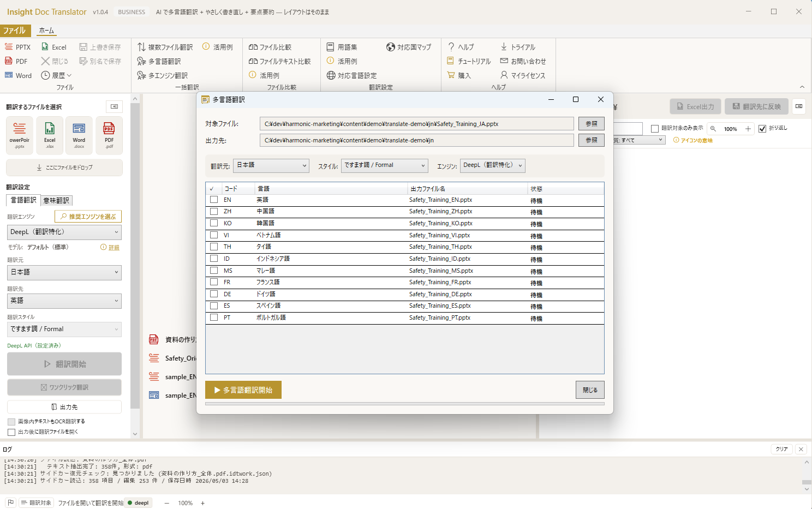
Task: Enable 画像内テキストもOCR翻訳する checkbox
Action: (x=11, y=422)
